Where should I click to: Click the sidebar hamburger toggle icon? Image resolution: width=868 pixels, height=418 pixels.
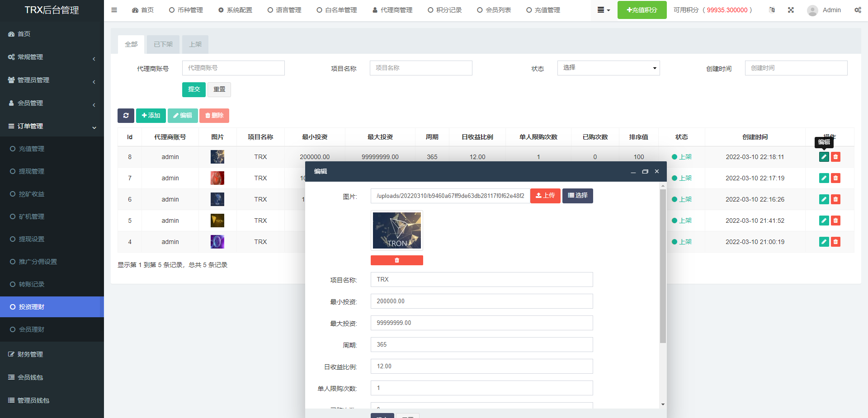coord(114,10)
